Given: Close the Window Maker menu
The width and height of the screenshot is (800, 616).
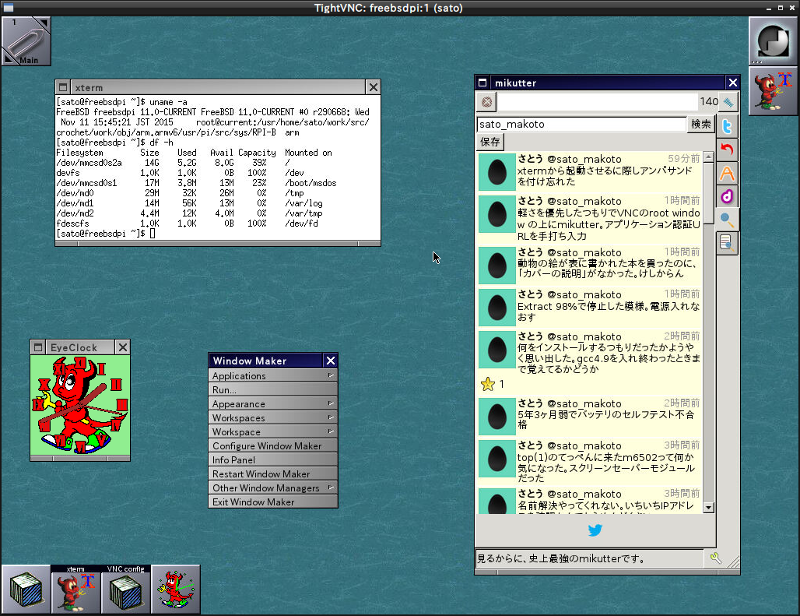Looking at the screenshot, I should pos(331,361).
